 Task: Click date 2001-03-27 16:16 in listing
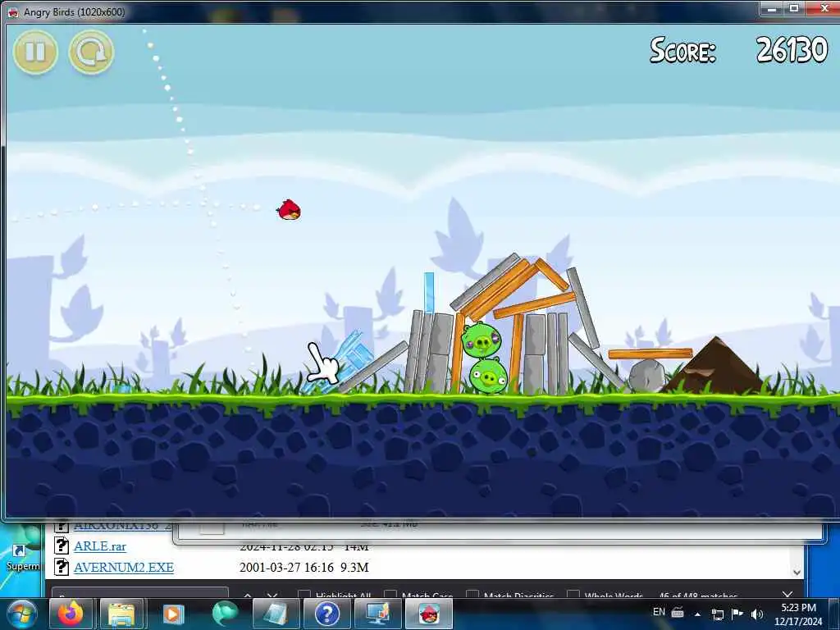tap(286, 568)
